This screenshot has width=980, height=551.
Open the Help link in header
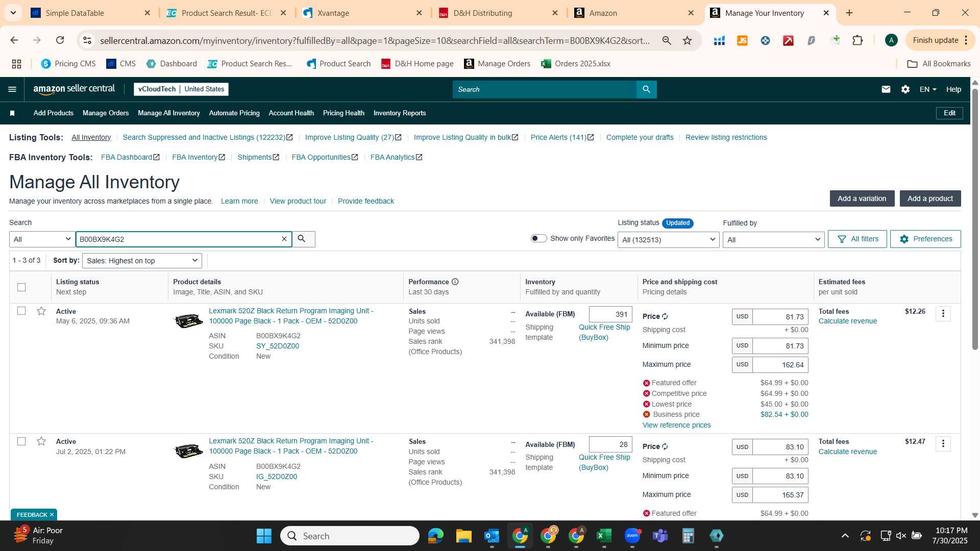(x=953, y=89)
